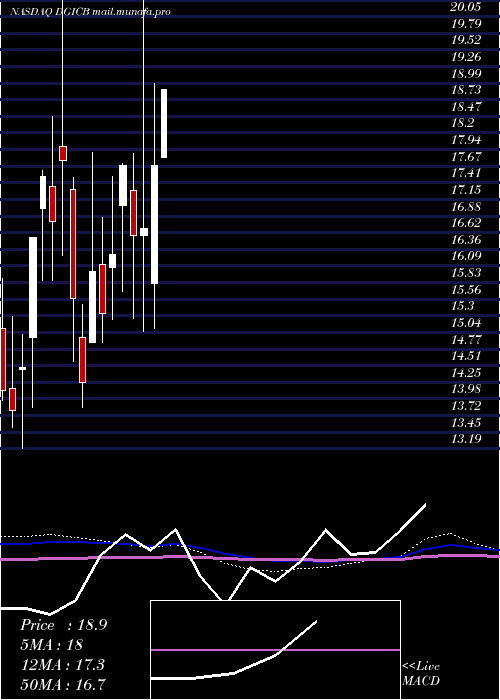Viewport: 500px width, 700px height.
Task: Click the <<Live MACD label
Action: (421, 674)
